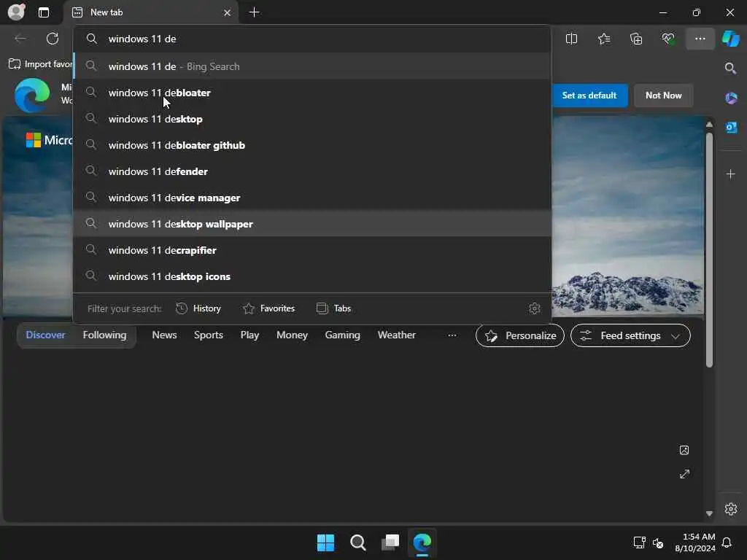747x560 pixels.
Task: Select suggestion windows 11 device manager
Action: click(312, 198)
